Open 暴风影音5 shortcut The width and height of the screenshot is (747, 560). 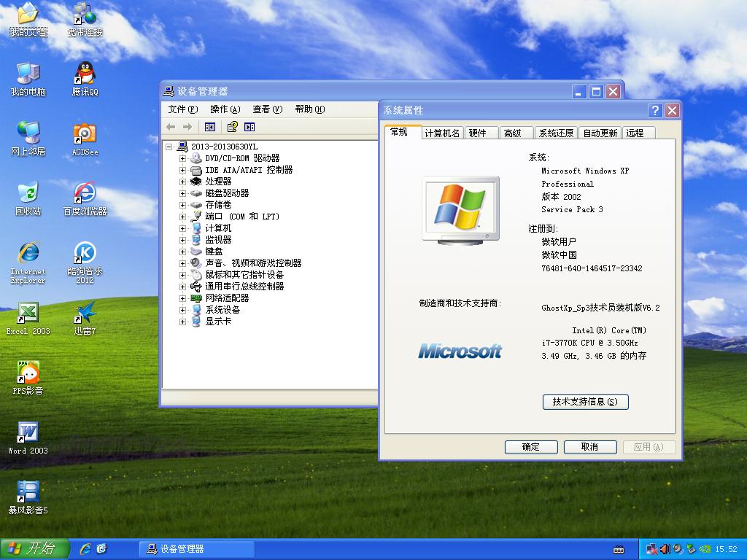click(x=28, y=497)
